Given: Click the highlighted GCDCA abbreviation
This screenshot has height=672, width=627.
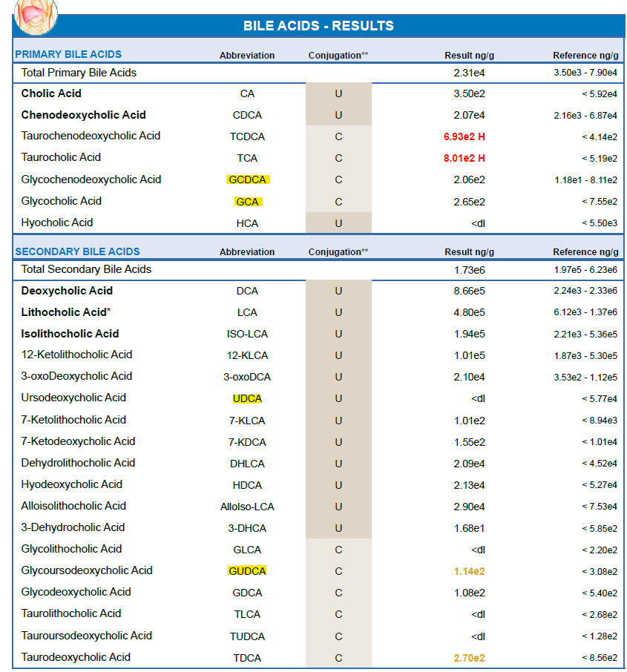Looking at the screenshot, I should pos(248,179).
